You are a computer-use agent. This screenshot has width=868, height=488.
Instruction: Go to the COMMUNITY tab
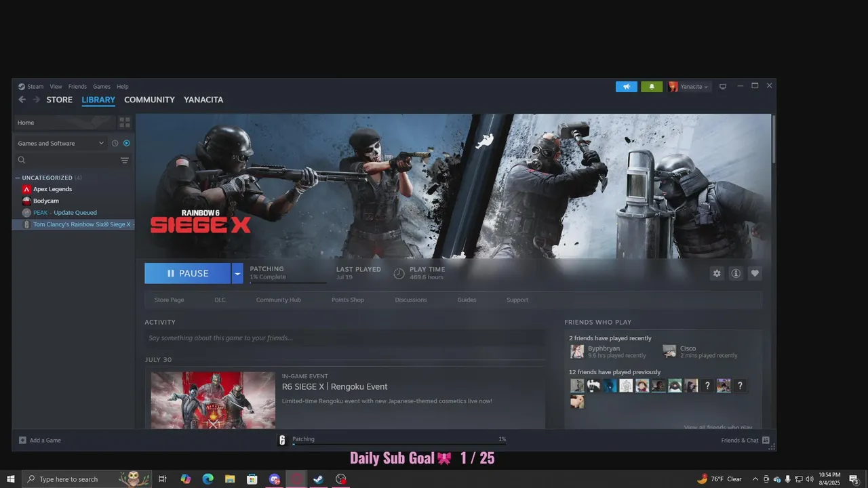tap(149, 100)
